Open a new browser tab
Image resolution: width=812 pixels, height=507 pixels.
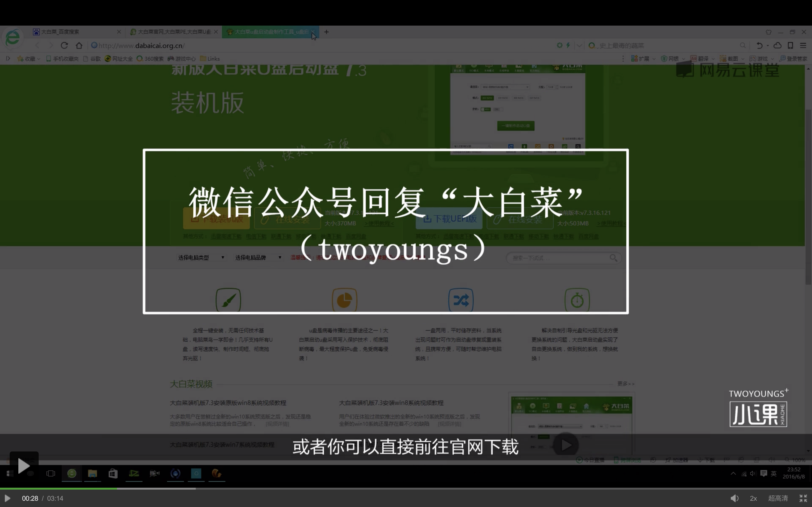326,32
